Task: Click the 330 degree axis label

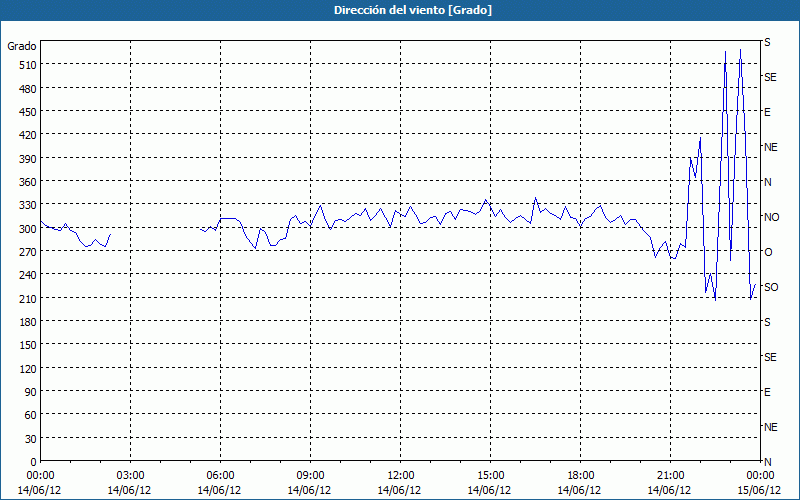Action: pos(28,206)
